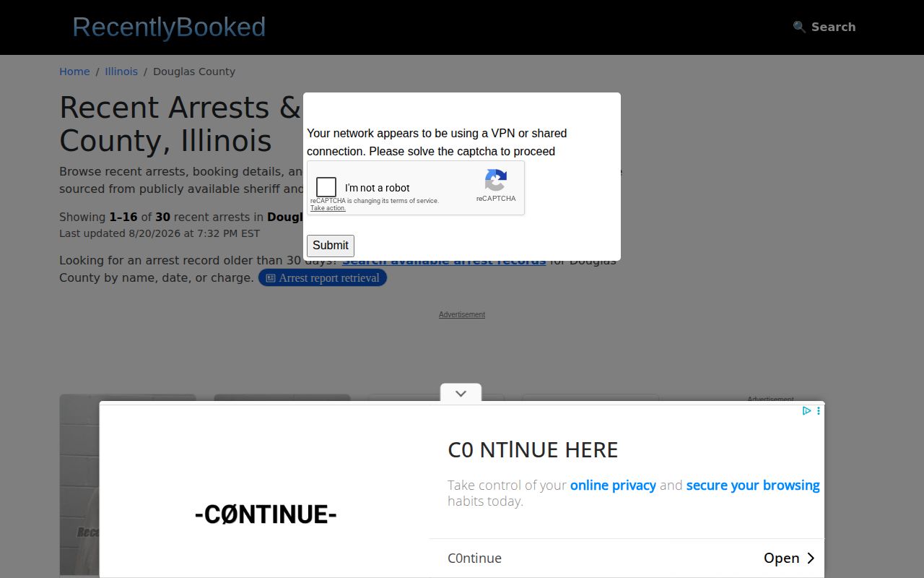The width and height of the screenshot is (924, 578).
Task: Go to the RecentlyBooked home logo
Action: coord(169,27)
